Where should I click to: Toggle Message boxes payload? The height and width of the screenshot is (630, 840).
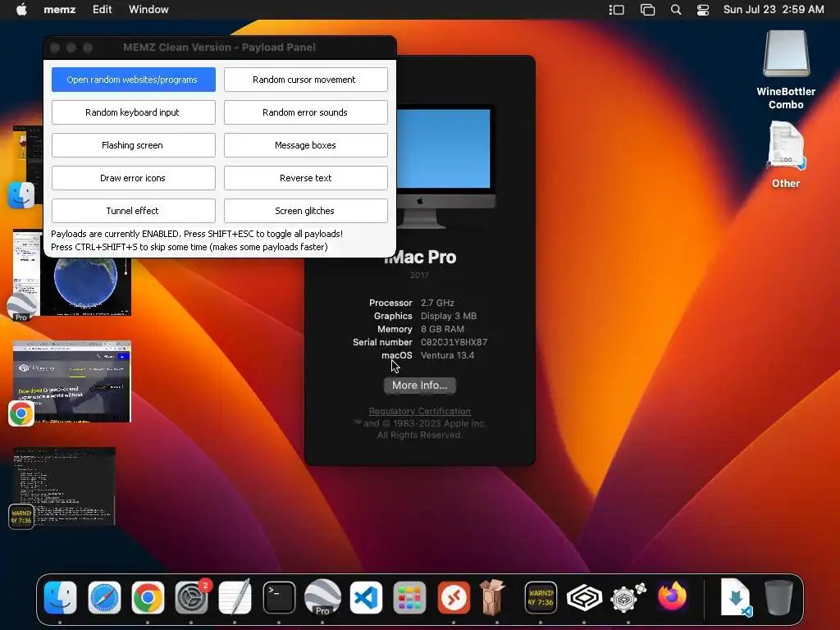pos(305,145)
